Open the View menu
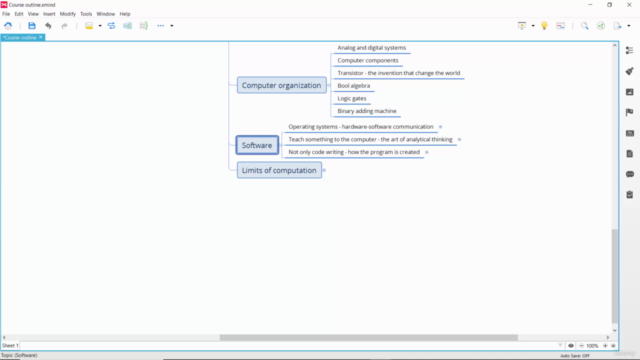This screenshot has width=640, height=360. [x=33, y=14]
